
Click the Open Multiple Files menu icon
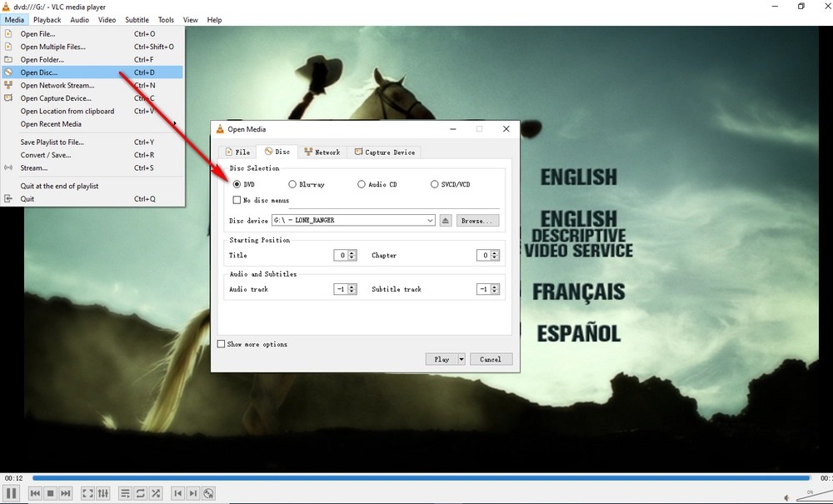click(8, 46)
